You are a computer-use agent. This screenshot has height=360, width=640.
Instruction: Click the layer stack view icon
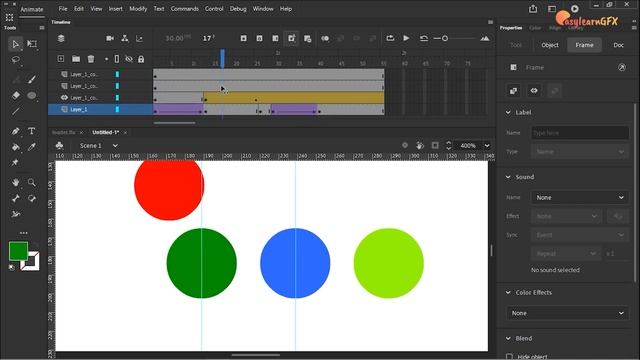[x=61, y=38]
